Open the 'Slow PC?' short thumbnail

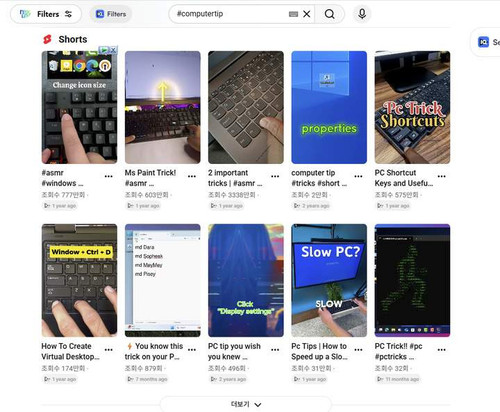coord(329,280)
